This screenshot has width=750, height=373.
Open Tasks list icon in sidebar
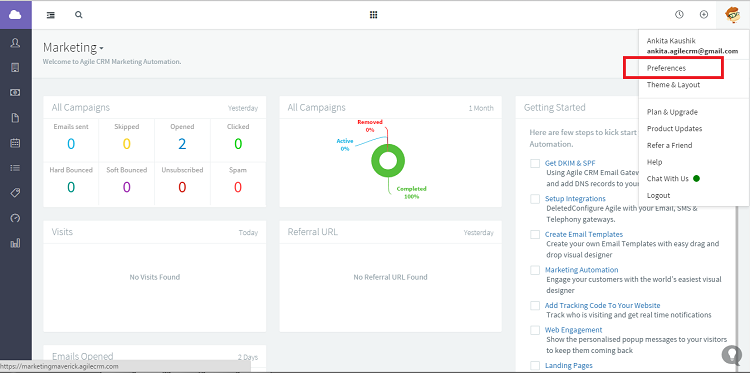click(15, 168)
